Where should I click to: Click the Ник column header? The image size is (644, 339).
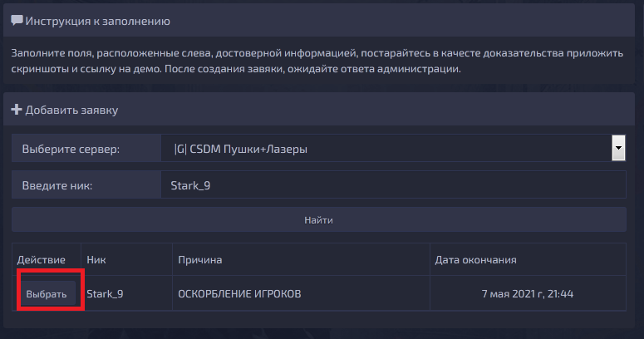(x=96, y=260)
